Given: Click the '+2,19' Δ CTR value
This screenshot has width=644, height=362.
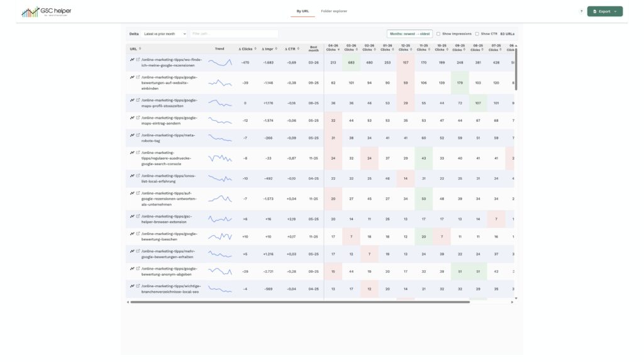Looking at the screenshot, I should point(291,219).
